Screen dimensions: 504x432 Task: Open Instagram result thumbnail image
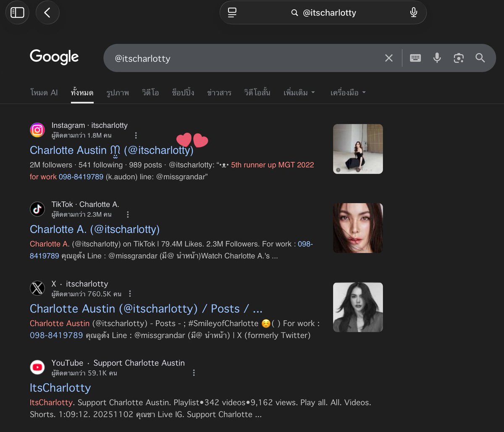tap(358, 149)
